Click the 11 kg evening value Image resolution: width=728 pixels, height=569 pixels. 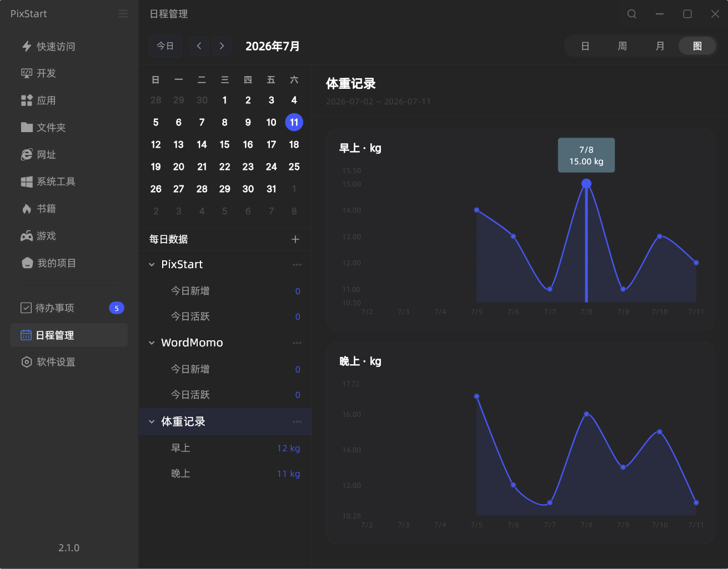[289, 474]
